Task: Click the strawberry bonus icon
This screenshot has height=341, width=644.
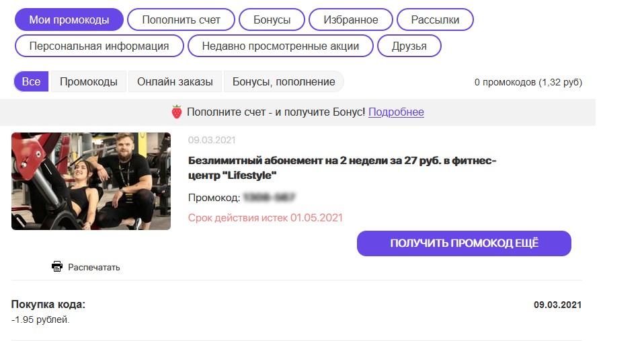Action: tap(177, 112)
